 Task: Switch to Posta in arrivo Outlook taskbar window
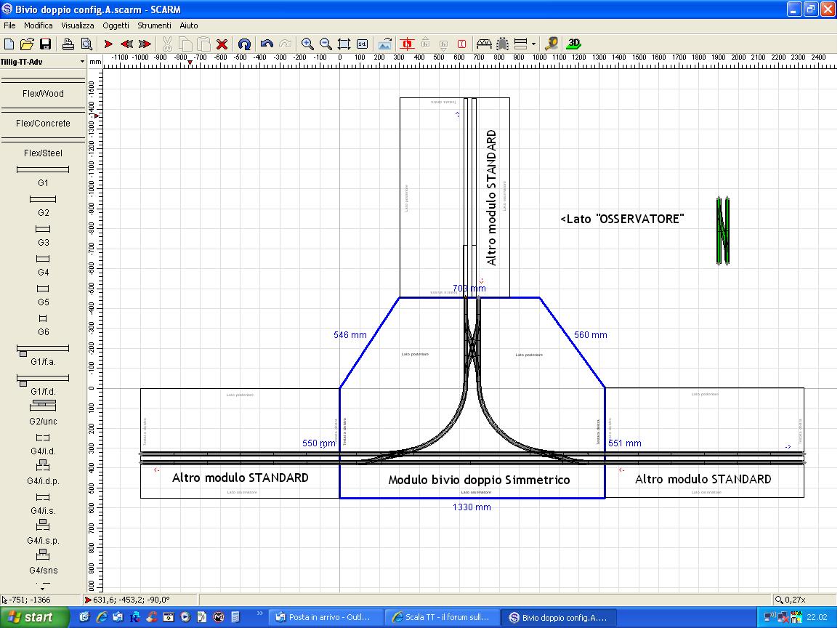click(326, 617)
